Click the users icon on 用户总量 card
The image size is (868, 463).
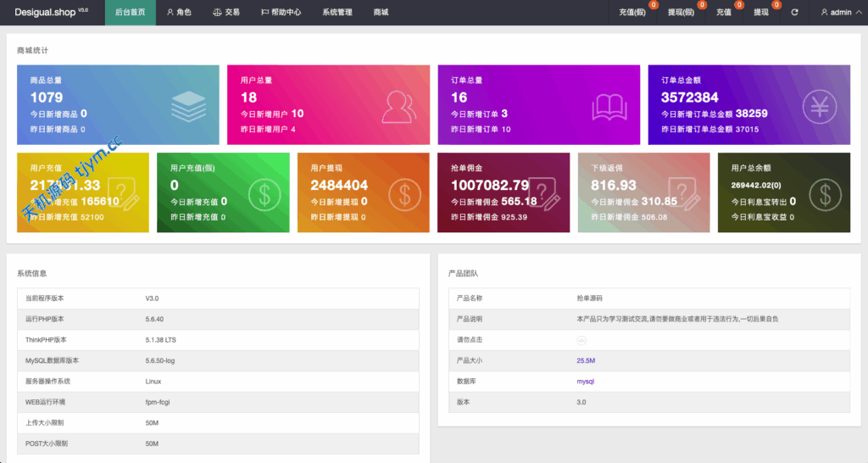point(398,106)
